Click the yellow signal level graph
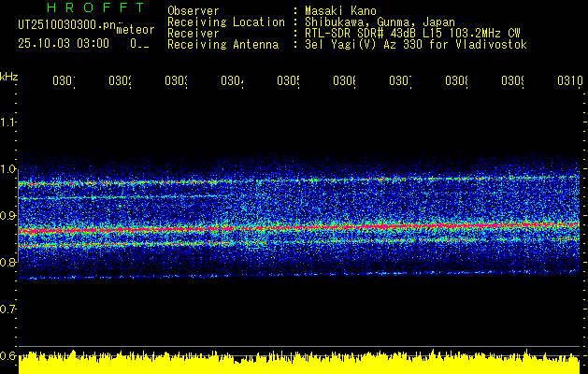The width and height of the screenshot is (588, 374). point(299,363)
